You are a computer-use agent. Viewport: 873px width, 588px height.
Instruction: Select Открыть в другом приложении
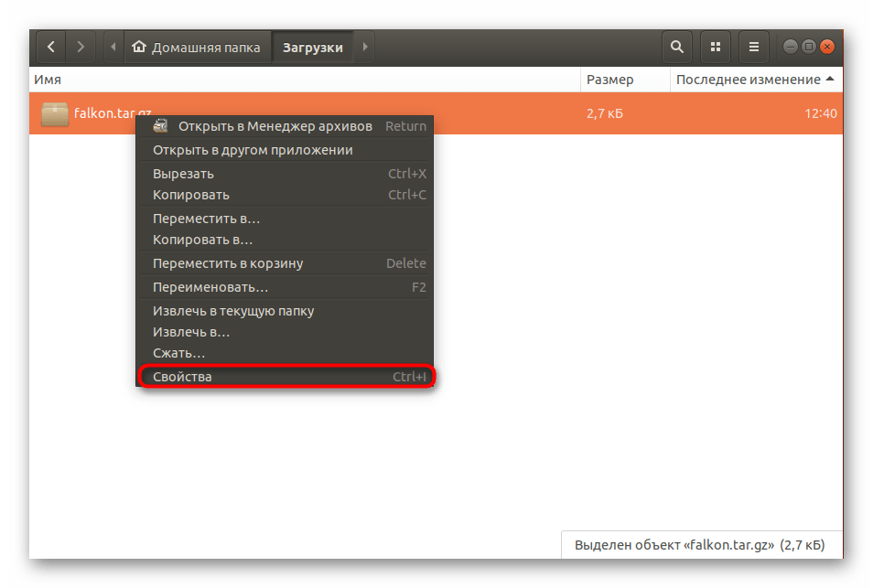click(x=253, y=150)
